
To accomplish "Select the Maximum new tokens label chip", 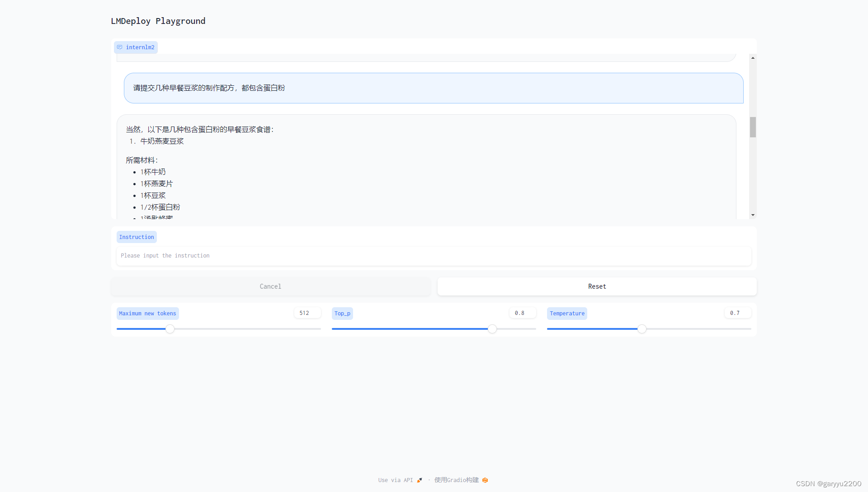I will pyautogui.click(x=147, y=313).
